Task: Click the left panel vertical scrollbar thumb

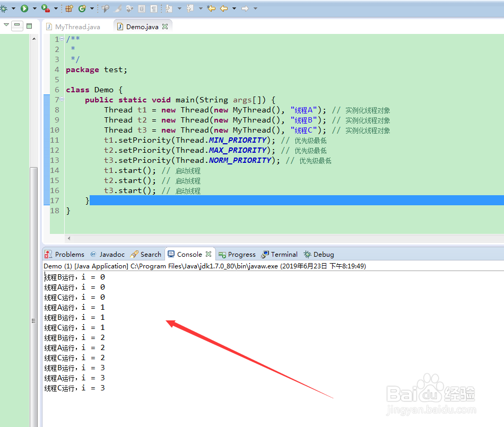Action: pos(34,297)
